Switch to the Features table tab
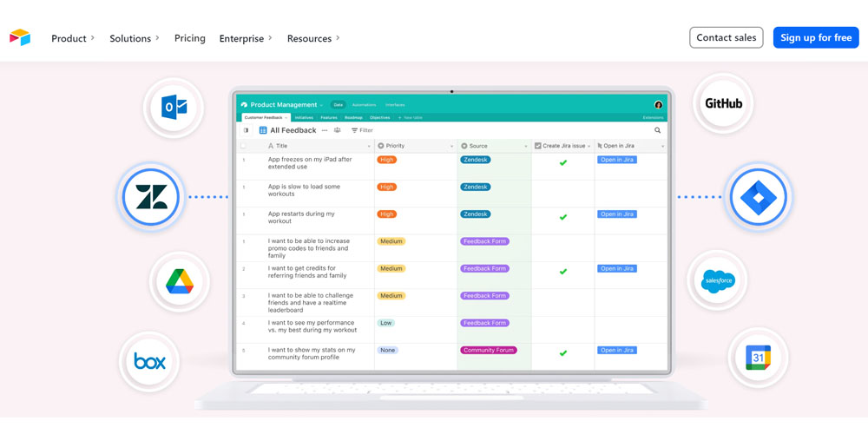The height and width of the screenshot is (434, 868). coord(329,117)
